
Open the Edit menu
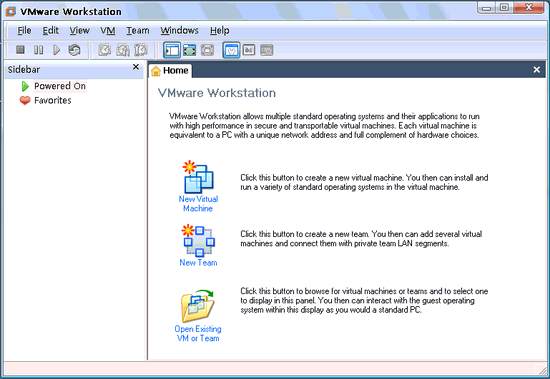click(51, 31)
